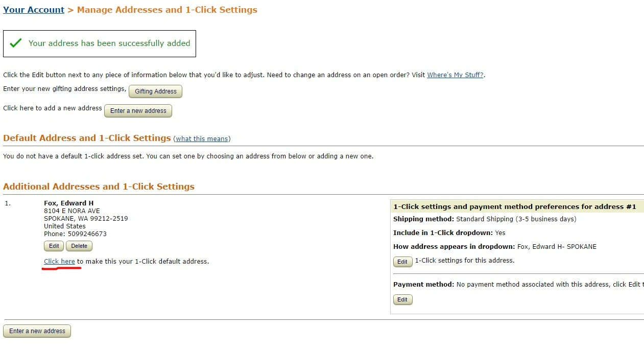Screen dimensions: 644x349
Task: Click the Additional Addresses and 1-Click Settings heading
Action: click(x=99, y=187)
